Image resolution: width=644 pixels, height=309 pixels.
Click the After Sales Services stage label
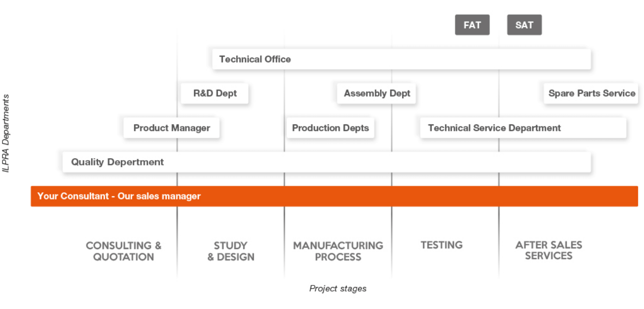[x=548, y=250]
